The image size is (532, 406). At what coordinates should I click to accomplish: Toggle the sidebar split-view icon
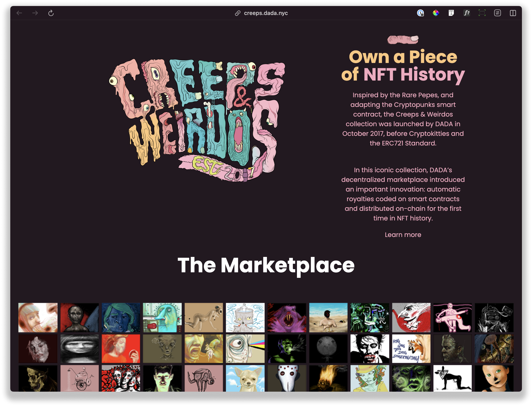[513, 13]
